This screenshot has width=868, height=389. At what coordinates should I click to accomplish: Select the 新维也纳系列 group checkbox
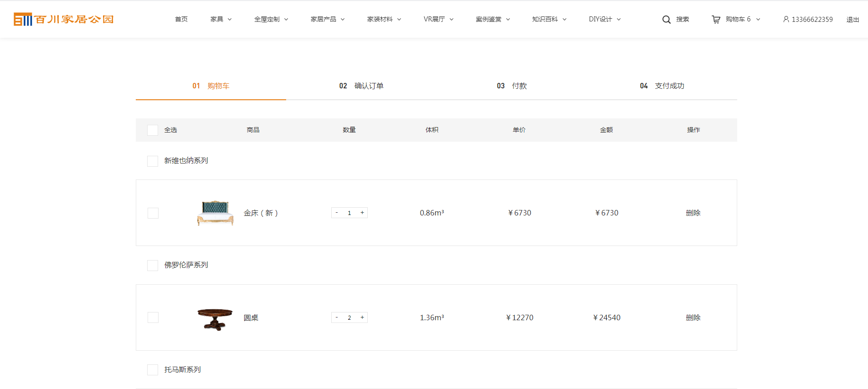pos(153,161)
